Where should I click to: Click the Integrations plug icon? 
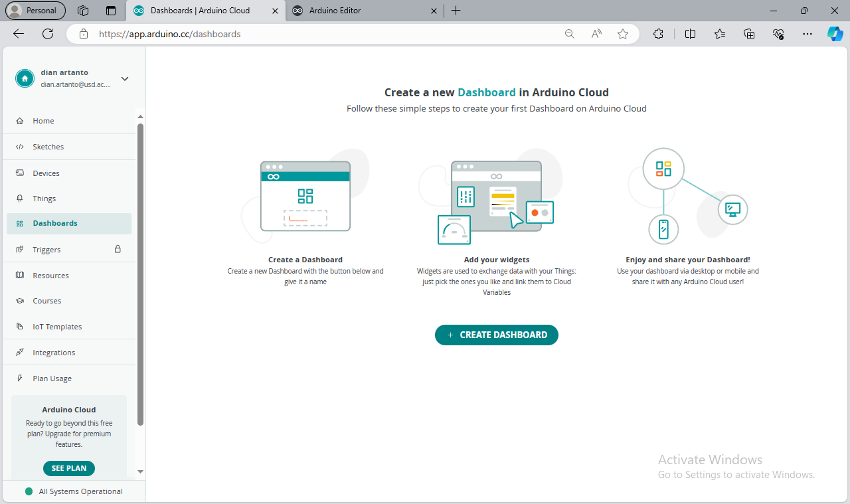[20, 353]
